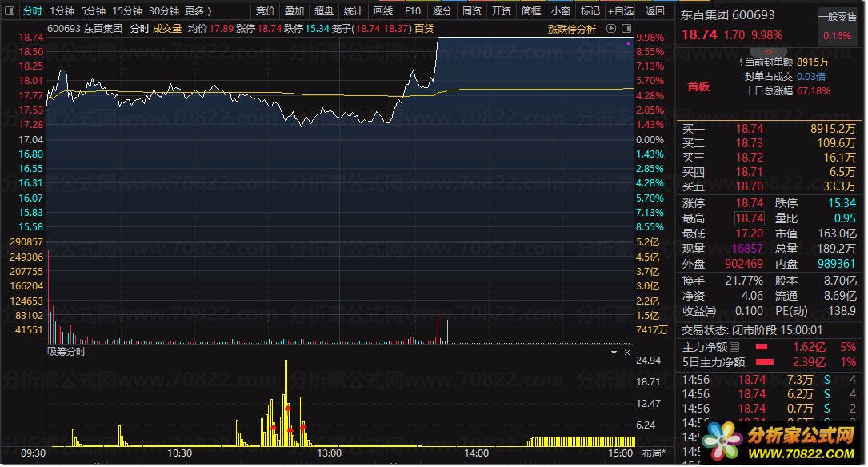Switch to the 15分钟 period tab
The width and height of the screenshot is (868, 467).
pos(127,11)
